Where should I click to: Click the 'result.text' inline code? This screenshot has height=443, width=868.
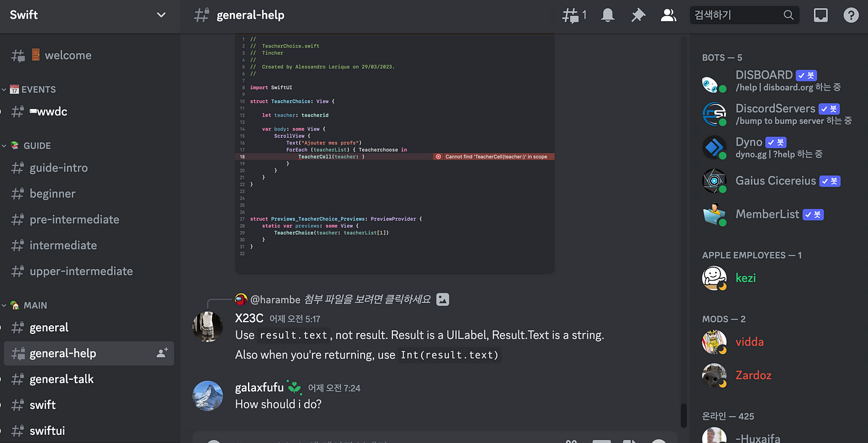[x=294, y=336]
